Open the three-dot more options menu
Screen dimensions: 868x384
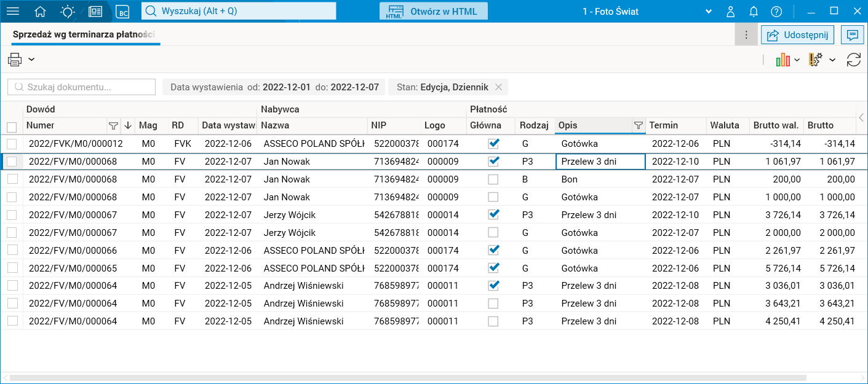746,35
